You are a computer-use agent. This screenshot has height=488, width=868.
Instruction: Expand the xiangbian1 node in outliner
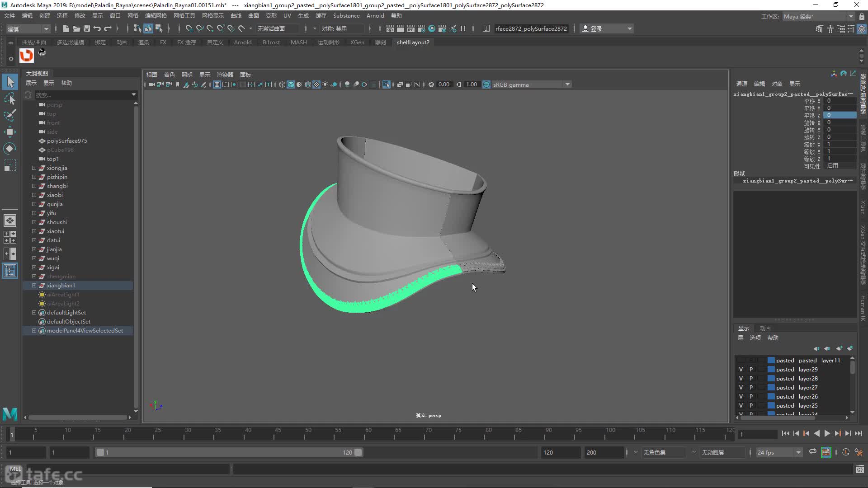coord(34,285)
